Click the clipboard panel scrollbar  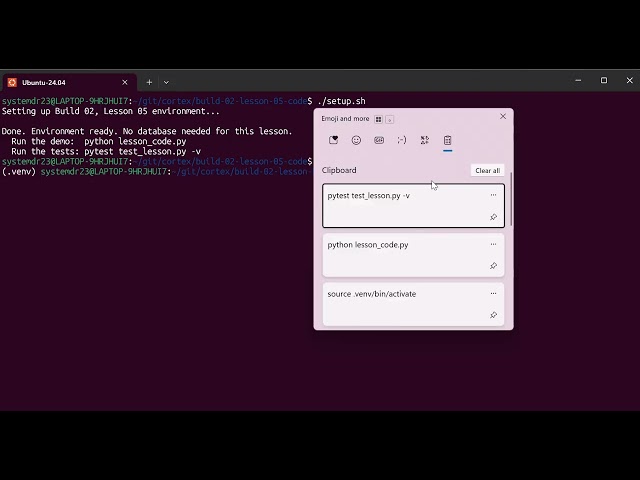[x=511, y=200]
